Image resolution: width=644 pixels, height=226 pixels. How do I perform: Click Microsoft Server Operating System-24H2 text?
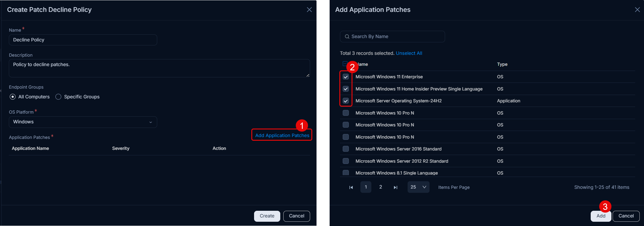pyautogui.click(x=398, y=101)
